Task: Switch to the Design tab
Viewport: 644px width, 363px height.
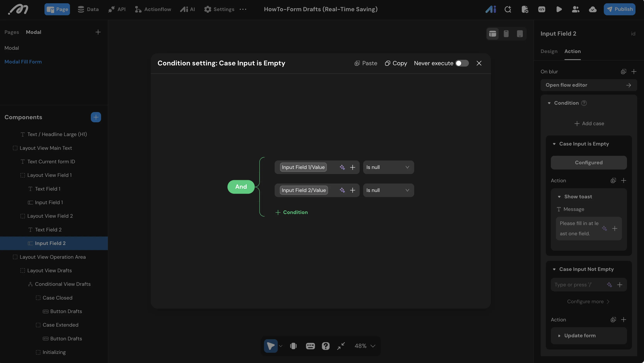Action: 549,51
